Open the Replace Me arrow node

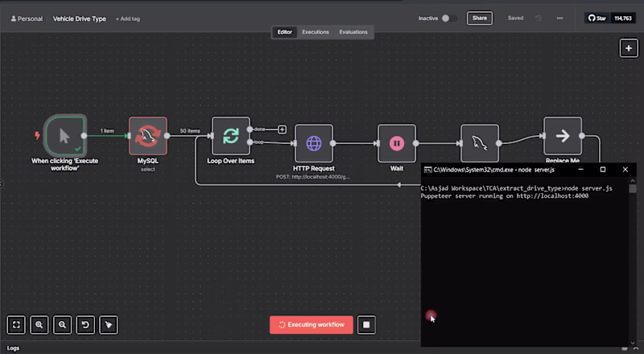tap(563, 136)
